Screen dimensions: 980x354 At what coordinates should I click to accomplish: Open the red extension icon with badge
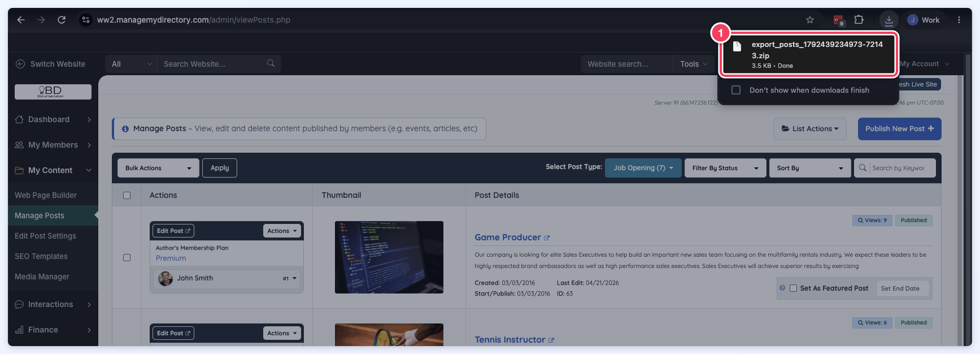[839, 20]
